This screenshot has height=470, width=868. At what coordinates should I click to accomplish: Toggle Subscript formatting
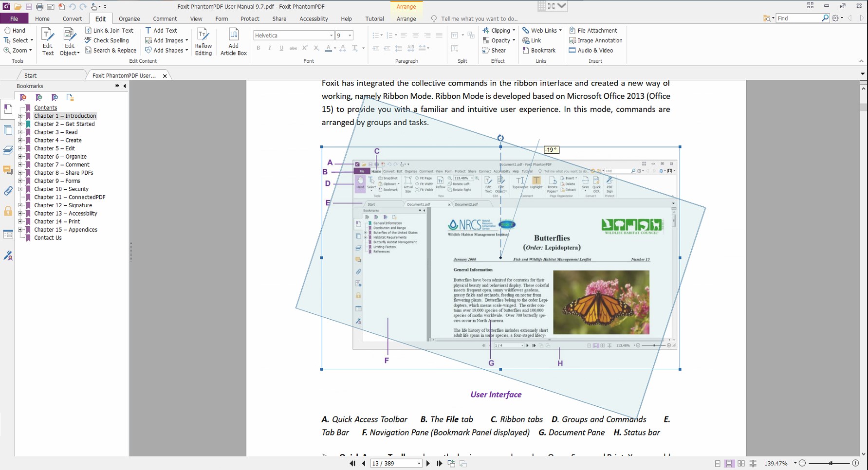click(x=316, y=48)
